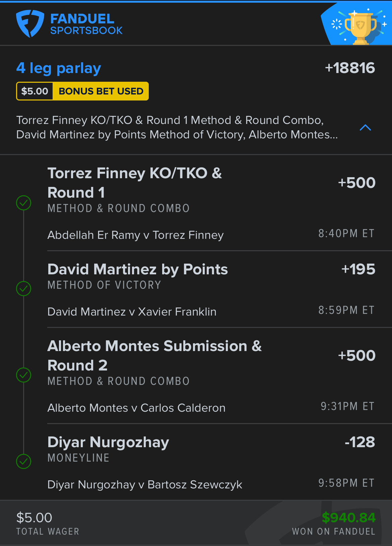Viewport: 392px width, 546px height.
Task: Tap the BONUS BET USED badge
Action: 101,91
